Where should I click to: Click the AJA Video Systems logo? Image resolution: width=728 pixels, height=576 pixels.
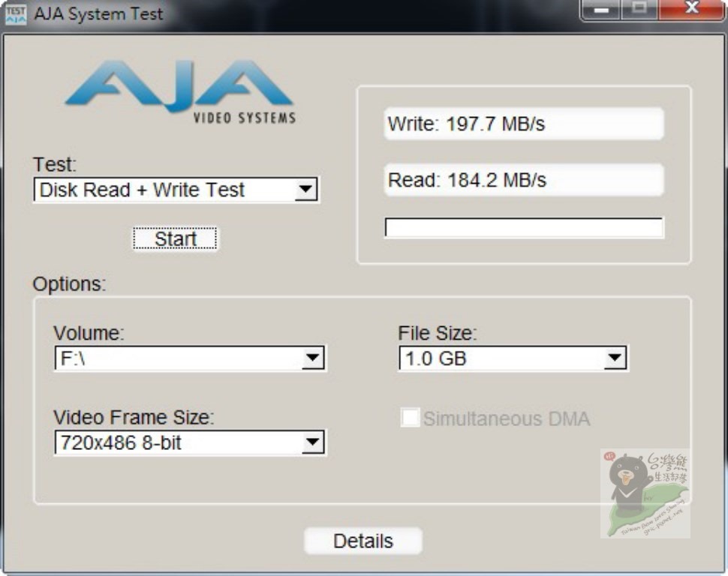coord(181,92)
